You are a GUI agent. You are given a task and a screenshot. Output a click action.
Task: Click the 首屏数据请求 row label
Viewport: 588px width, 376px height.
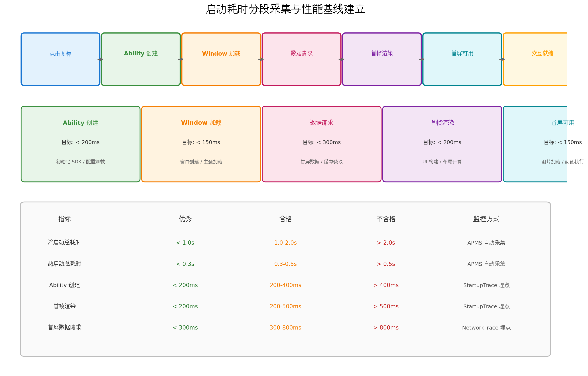(x=65, y=327)
